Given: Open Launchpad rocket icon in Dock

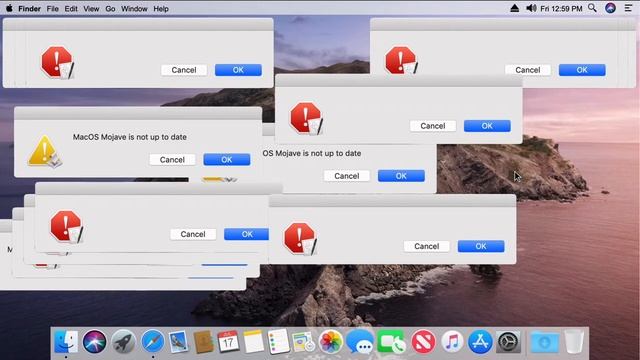Looking at the screenshot, I should [124, 342].
